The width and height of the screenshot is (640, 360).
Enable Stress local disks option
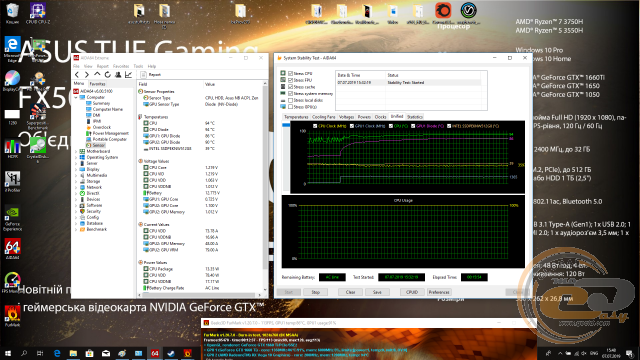[x=291, y=100]
